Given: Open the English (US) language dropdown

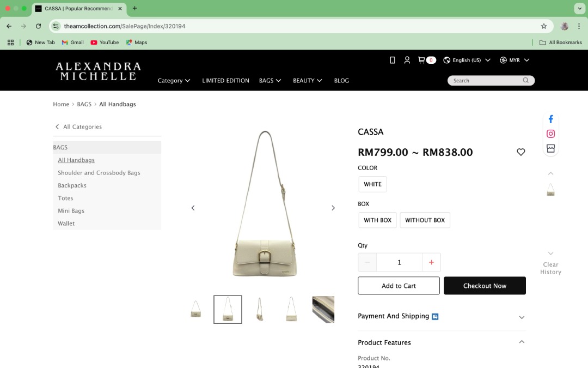Looking at the screenshot, I should (x=467, y=60).
